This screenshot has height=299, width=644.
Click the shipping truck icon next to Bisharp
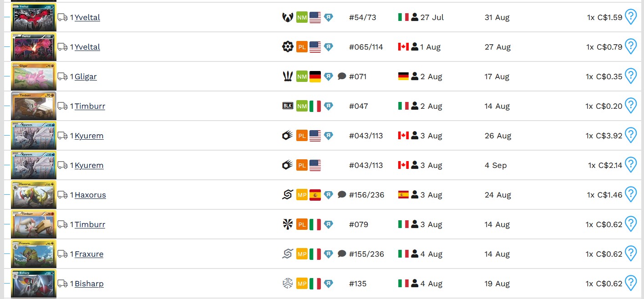pos(63,284)
